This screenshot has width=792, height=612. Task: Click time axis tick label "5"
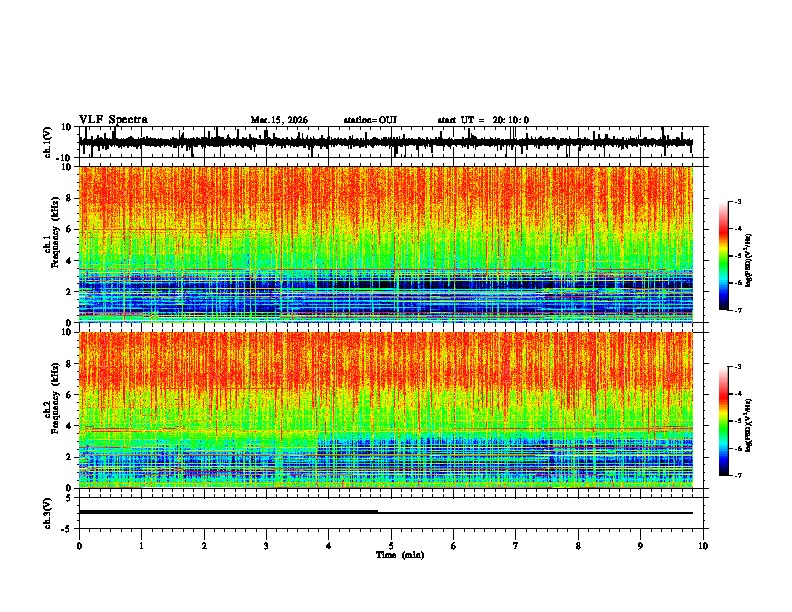point(391,546)
